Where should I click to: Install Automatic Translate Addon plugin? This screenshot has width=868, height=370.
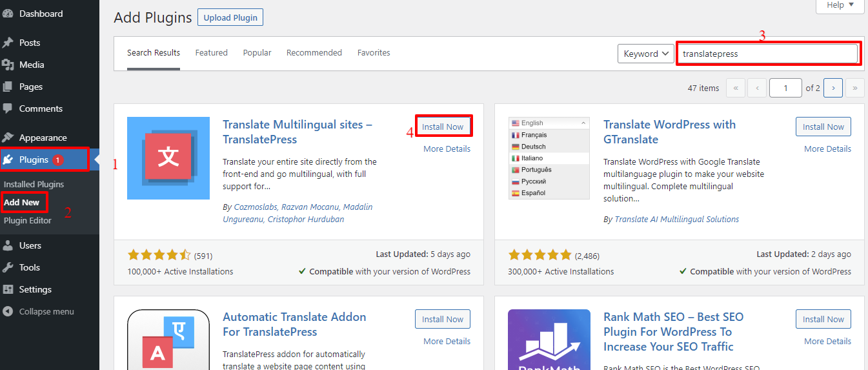point(443,319)
